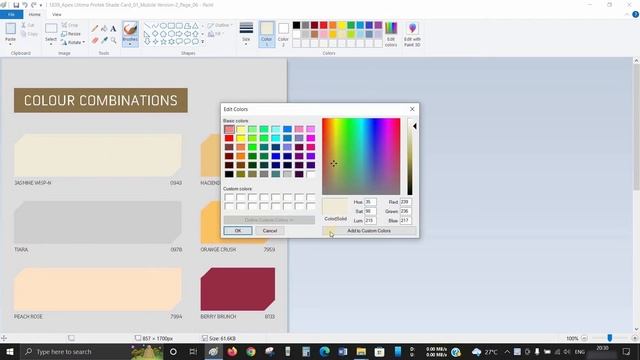Viewport: 640px width, 360px height.
Task: Pick the black palette color in ribbon
Action: [x=296, y=25]
